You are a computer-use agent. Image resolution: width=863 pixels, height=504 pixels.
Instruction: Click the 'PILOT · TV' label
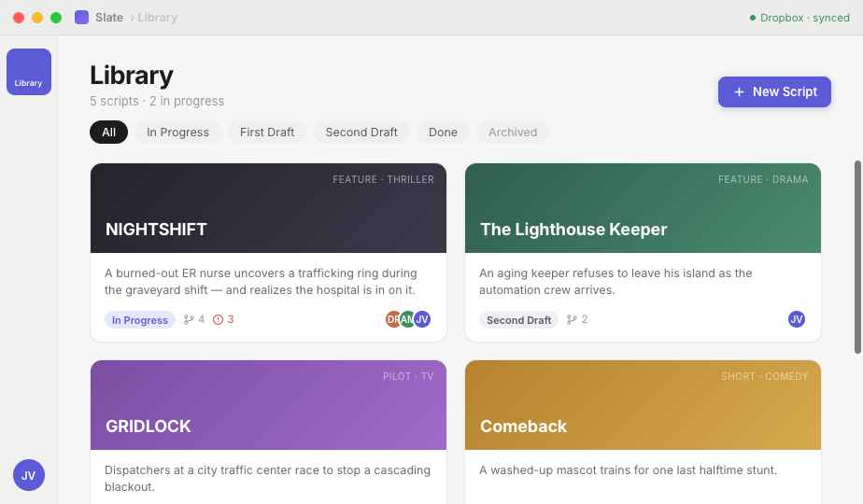(x=408, y=376)
